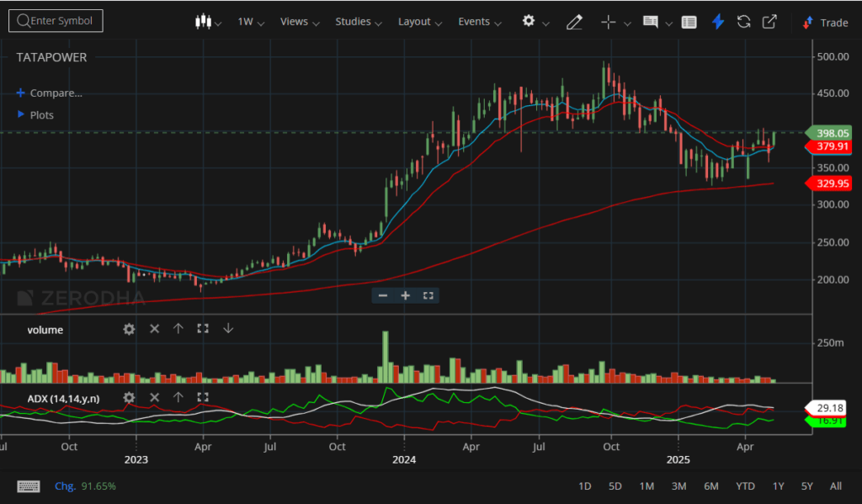Open chart in popout window icon
This screenshot has width=862, height=504.
pos(769,22)
